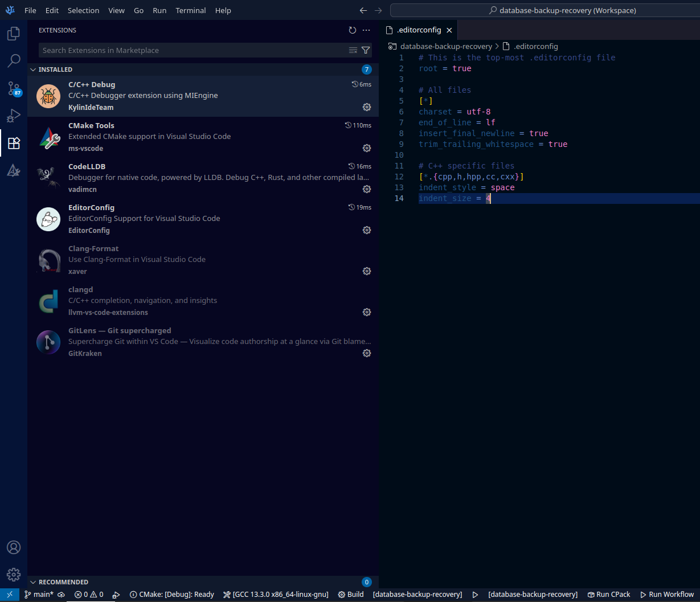Go back using navigation arrow
Screen dimensions: 700x602
click(x=363, y=10)
